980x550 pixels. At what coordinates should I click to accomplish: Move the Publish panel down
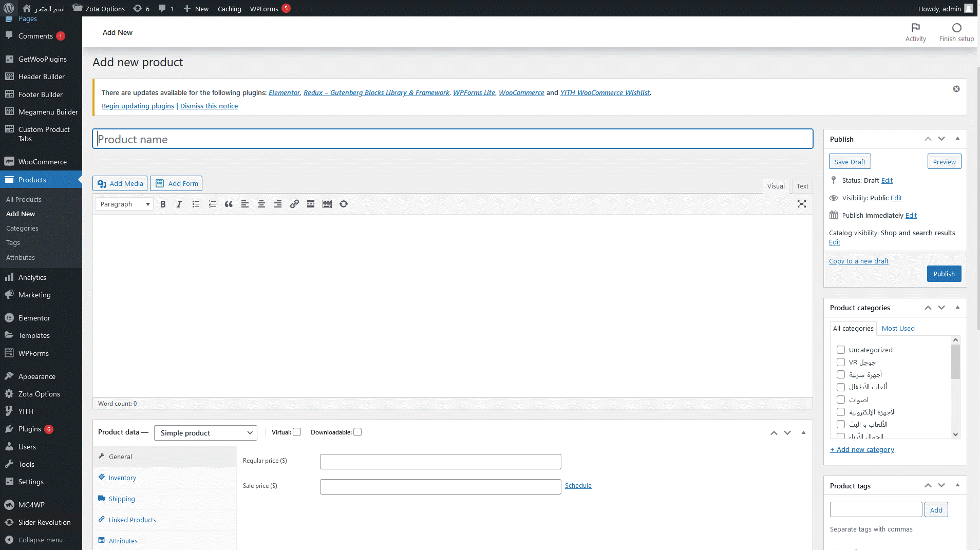941,139
